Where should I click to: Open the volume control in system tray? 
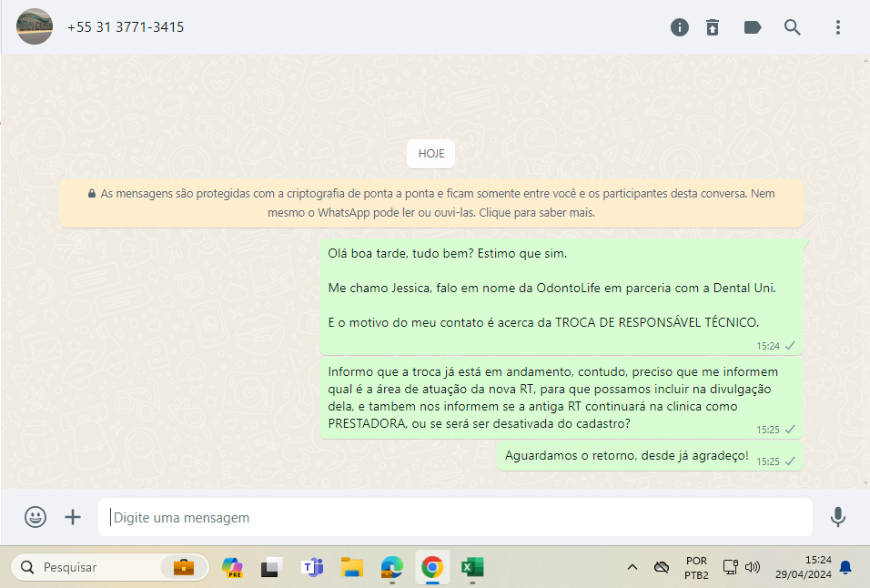(753, 567)
